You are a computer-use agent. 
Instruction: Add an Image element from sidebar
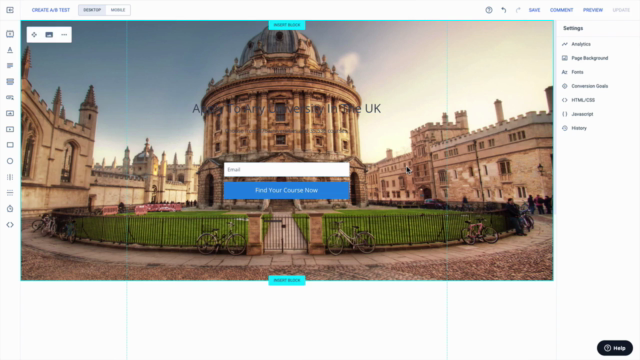[10, 113]
